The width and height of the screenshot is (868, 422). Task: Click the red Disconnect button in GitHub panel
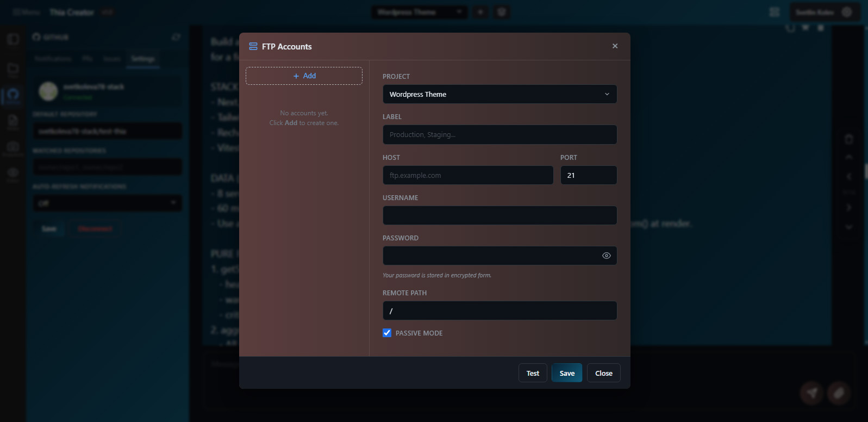[x=95, y=229]
